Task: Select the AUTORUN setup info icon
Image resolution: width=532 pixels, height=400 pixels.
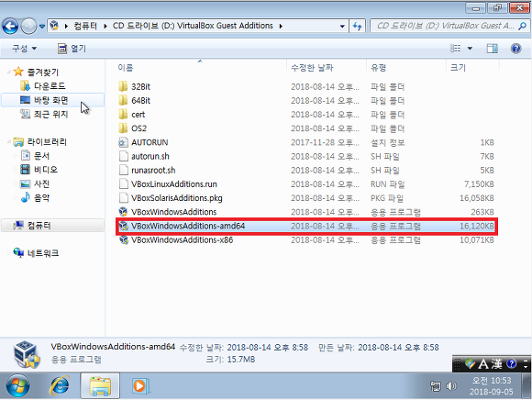Action: coord(123,142)
